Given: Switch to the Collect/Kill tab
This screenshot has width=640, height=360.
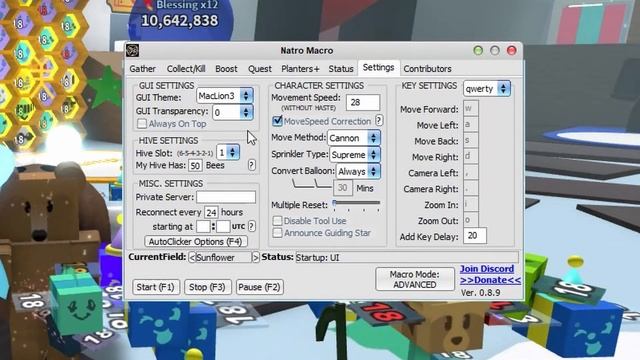Looking at the screenshot, I should 186,69.
